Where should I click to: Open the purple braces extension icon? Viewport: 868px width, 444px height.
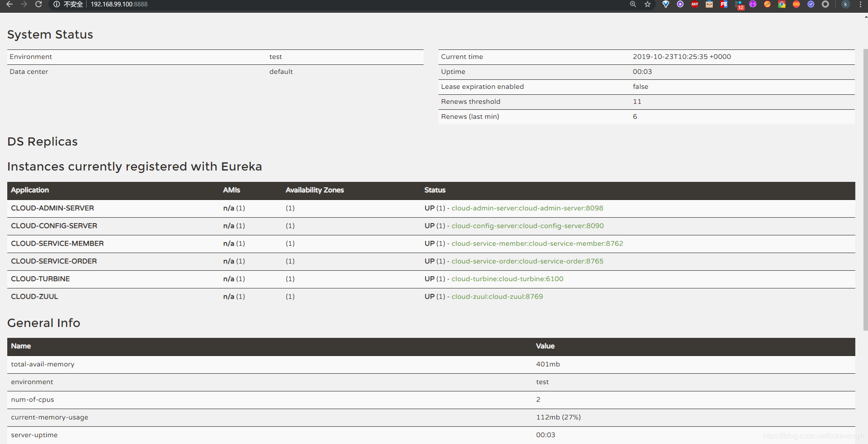753,4
